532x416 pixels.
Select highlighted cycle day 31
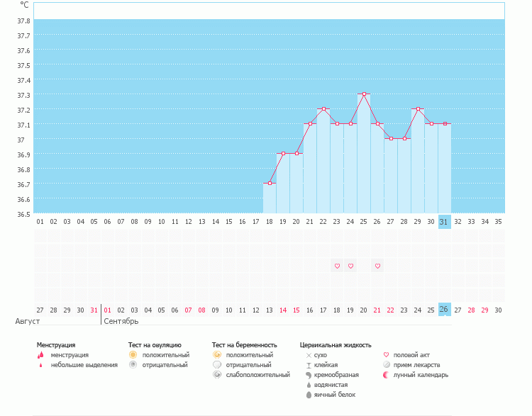coord(445,222)
